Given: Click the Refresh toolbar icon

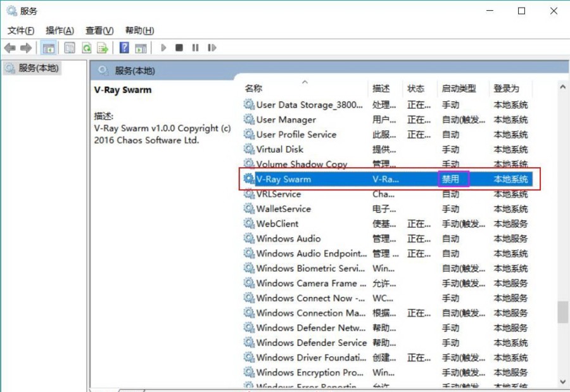Looking at the screenshot, I should (87, 47).
